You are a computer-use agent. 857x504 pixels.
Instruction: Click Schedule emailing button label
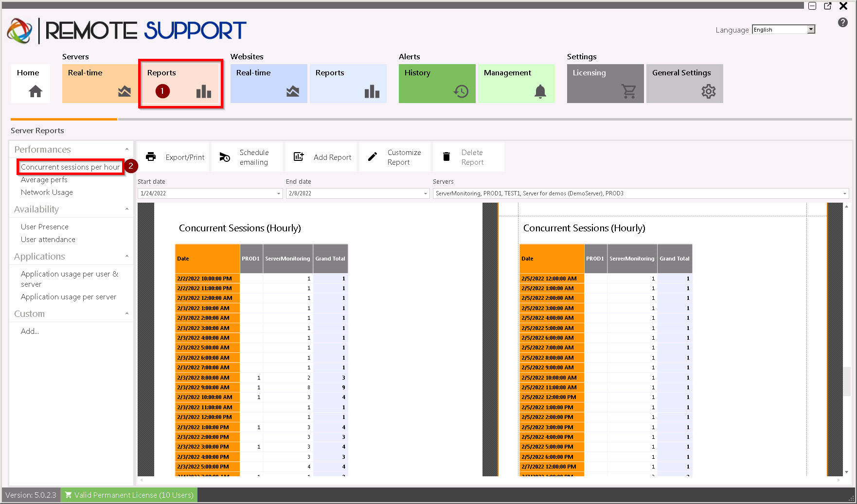click(x=254, y=157)
